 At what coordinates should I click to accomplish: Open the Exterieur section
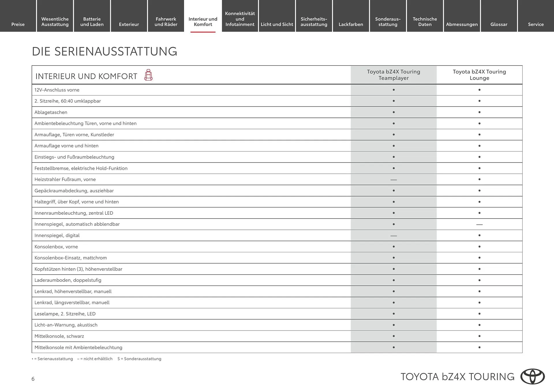(129, 24)
